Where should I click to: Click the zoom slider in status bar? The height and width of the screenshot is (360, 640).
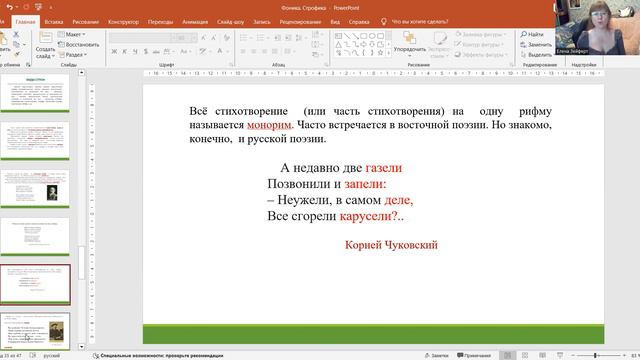tap(598, 356)
